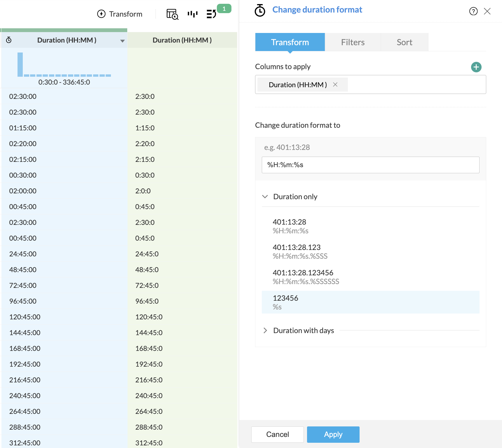The height and width of the screenshot is (448, 502).
Task: Open the ruleset history icon
Action: [211, 14]
